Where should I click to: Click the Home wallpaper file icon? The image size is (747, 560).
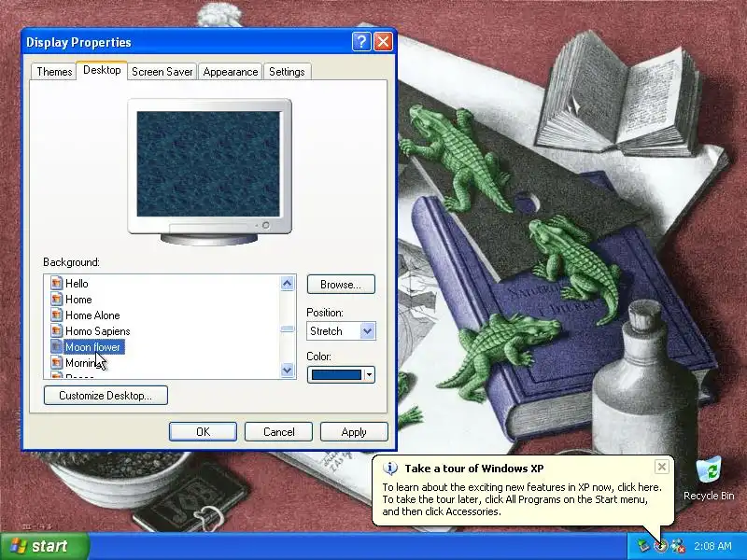click(x=57, y=299)
